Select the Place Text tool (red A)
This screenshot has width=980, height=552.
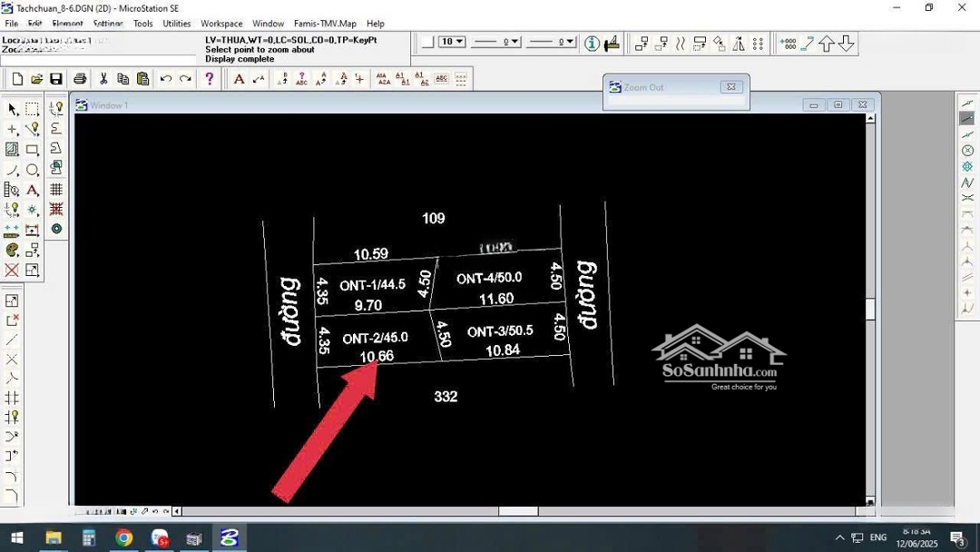239,79
